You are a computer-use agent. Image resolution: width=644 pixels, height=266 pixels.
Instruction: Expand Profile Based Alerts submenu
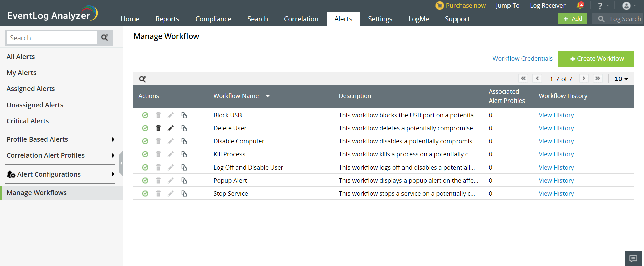pos(113,139)
